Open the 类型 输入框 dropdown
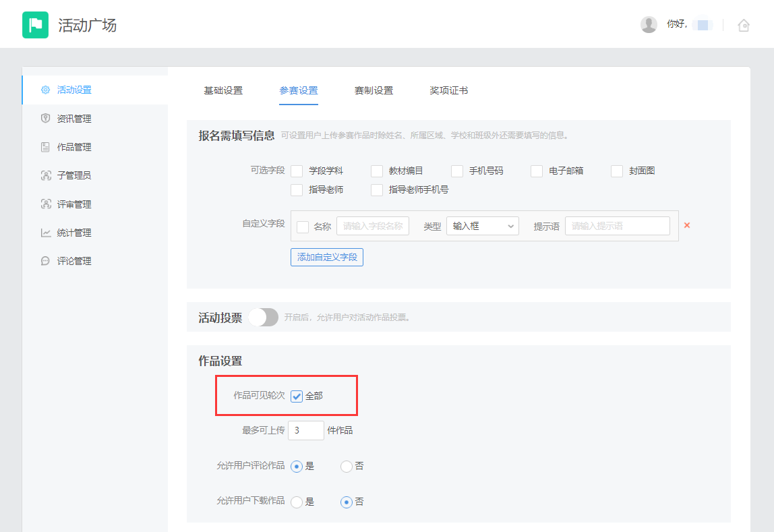774x532 pixels. pos(482,227)
